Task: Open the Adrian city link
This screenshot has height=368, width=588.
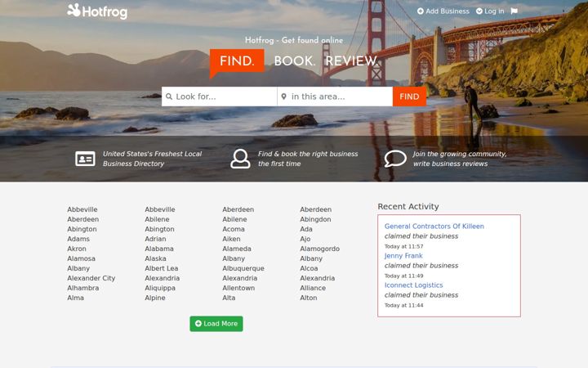Action: [155, 239]
